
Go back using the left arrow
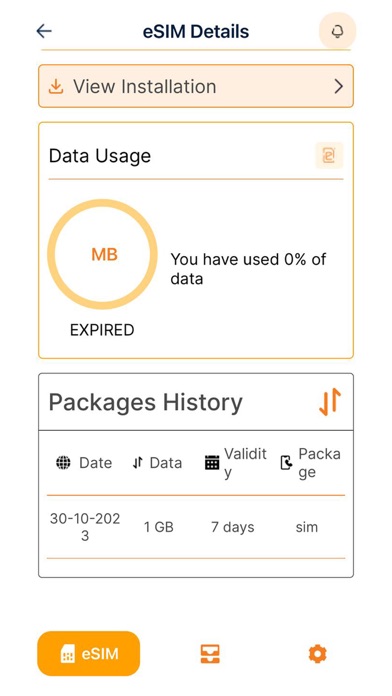pyautogui.click(x=44, y=31)
